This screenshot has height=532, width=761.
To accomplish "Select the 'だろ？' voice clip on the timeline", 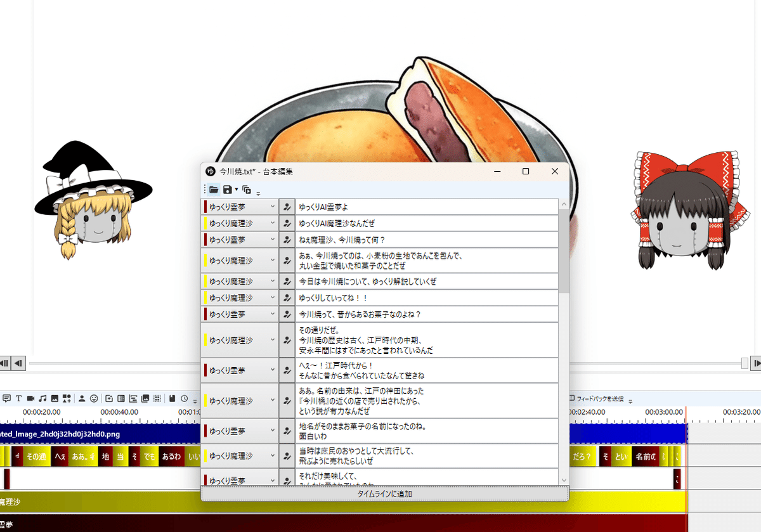I will coord(582,457).
